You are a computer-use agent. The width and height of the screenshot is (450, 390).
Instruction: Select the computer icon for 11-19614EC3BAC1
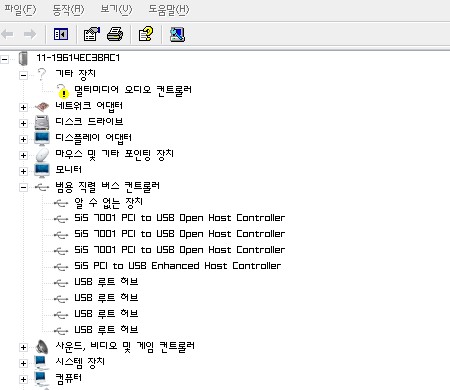[x=23, y=58]
